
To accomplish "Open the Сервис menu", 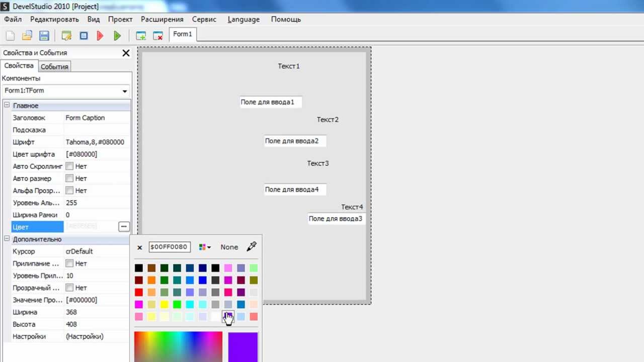I will coord(204,19).
